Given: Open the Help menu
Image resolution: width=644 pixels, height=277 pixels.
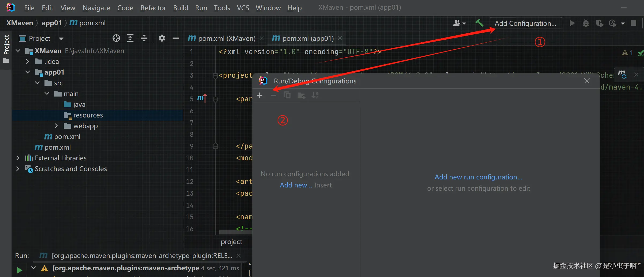Looking at the screenshot, I should click(x=294, y=8).
